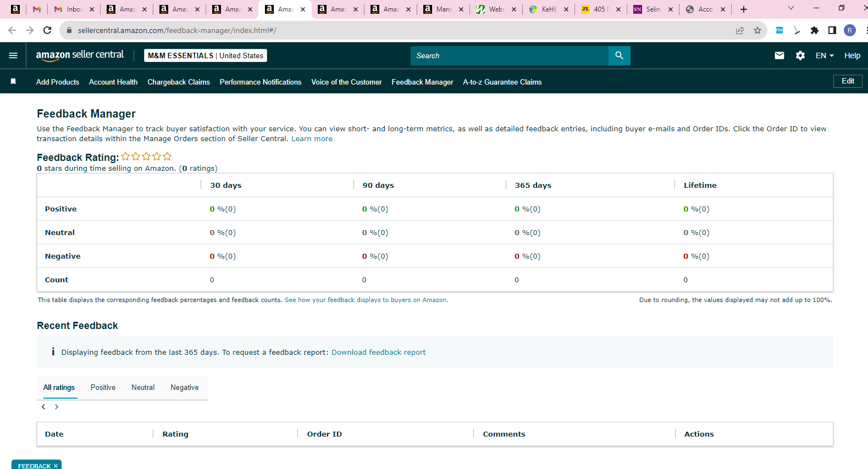Switch to the Webs browser tab
868x469 pixels.
(x=495, y=9)
